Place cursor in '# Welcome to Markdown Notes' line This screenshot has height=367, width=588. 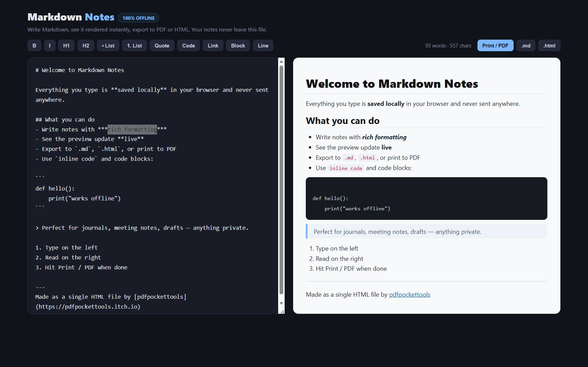(80, 70)
